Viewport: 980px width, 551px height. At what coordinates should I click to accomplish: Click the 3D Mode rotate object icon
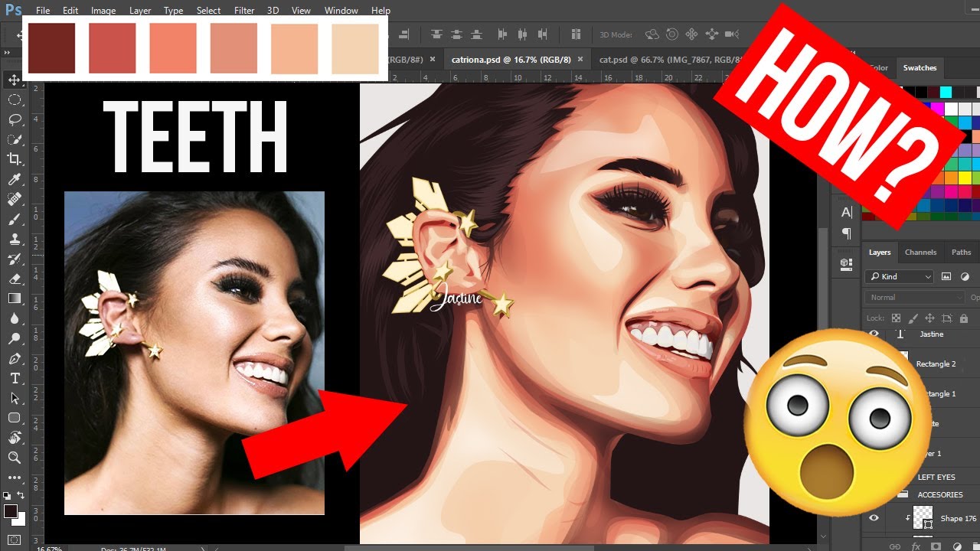coord(652,34)
